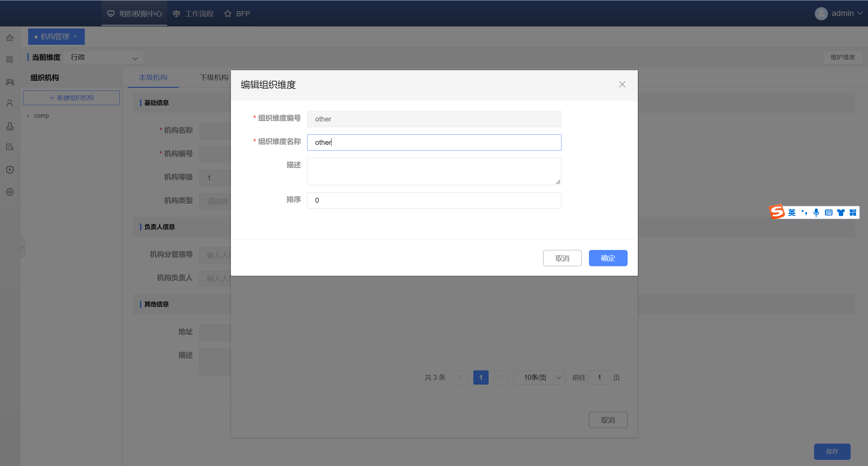This screenshot has width=868, height=466.
Task: Open the user group sidebar icon
Action: 10,82
